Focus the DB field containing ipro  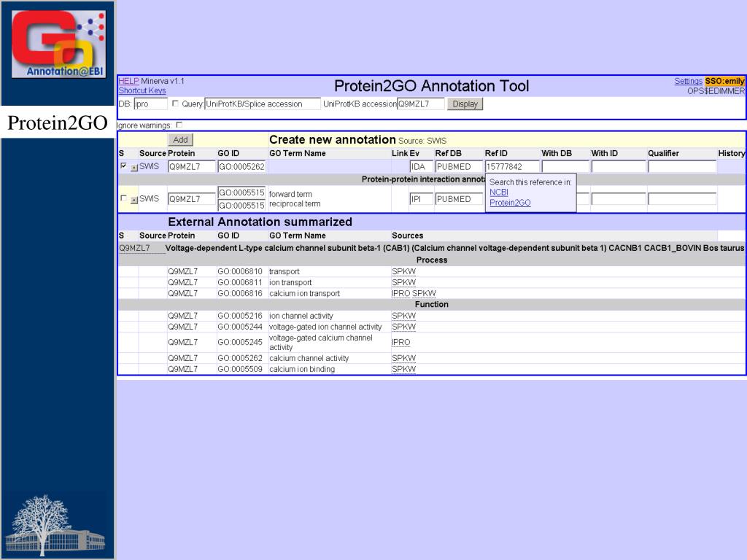[x=150, y=104]
